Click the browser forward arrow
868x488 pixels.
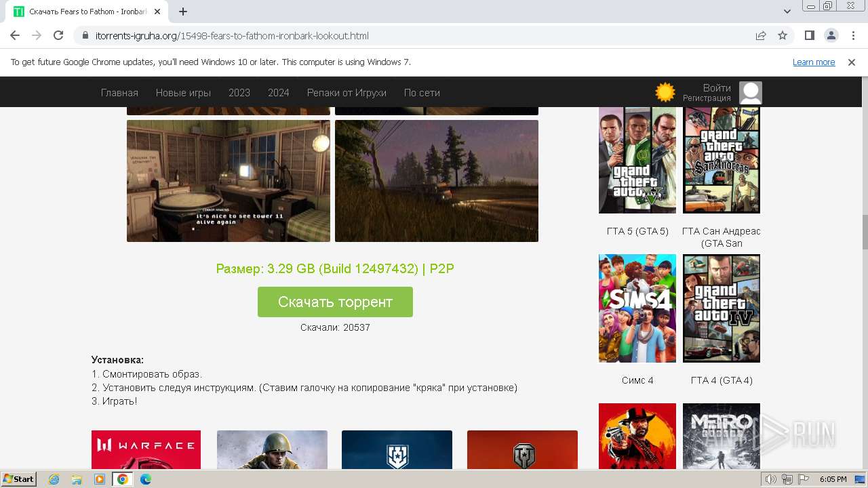(x=37, y=35)
